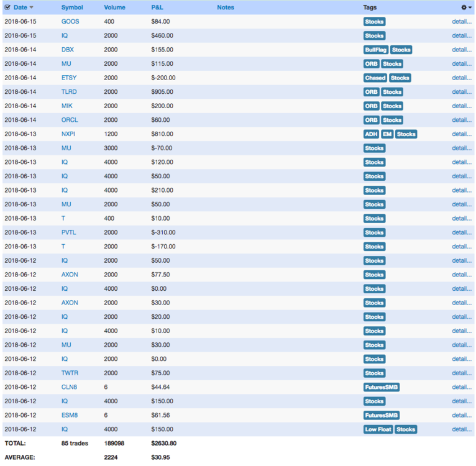476x466 pixels.
Task: Open T symbol link on $10.00 row
Action: [x=63, y=218]
